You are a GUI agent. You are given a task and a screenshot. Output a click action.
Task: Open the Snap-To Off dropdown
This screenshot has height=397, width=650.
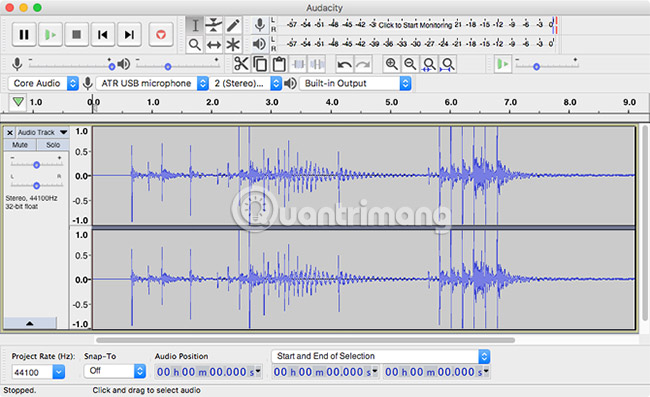pos(115,371)
